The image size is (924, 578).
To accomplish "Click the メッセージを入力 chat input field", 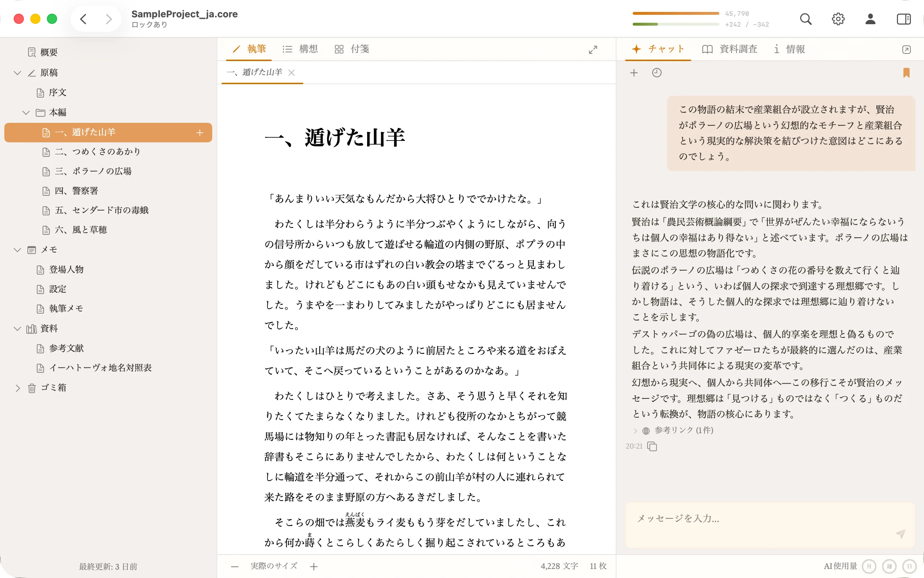I will coord(770,525).
